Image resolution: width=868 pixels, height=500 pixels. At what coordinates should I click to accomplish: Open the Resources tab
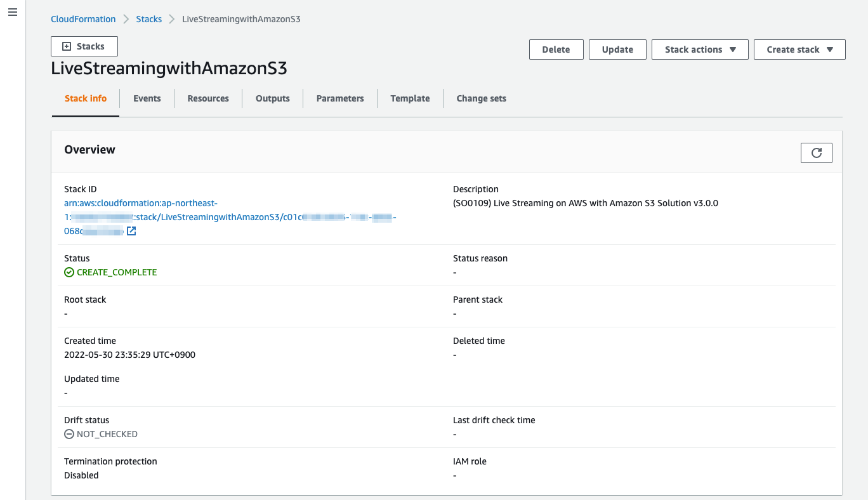click(208, 98)
